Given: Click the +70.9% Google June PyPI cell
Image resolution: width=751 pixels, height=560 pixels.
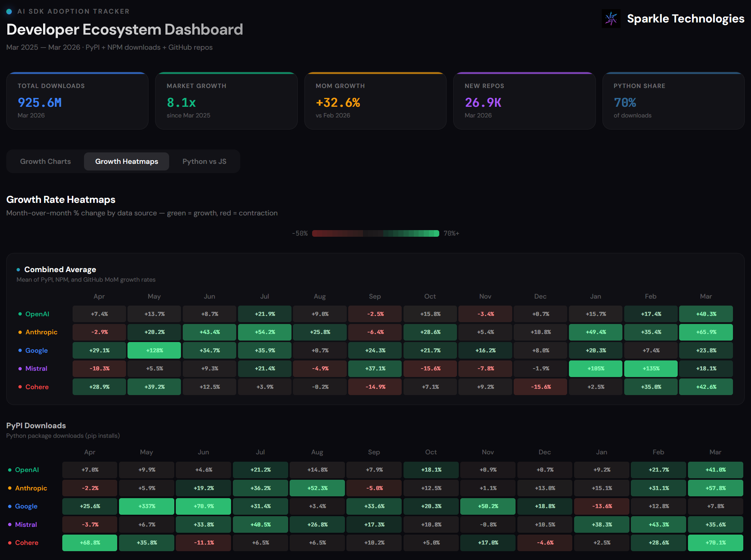Looking at the screenshot, I should coord(203,506).
